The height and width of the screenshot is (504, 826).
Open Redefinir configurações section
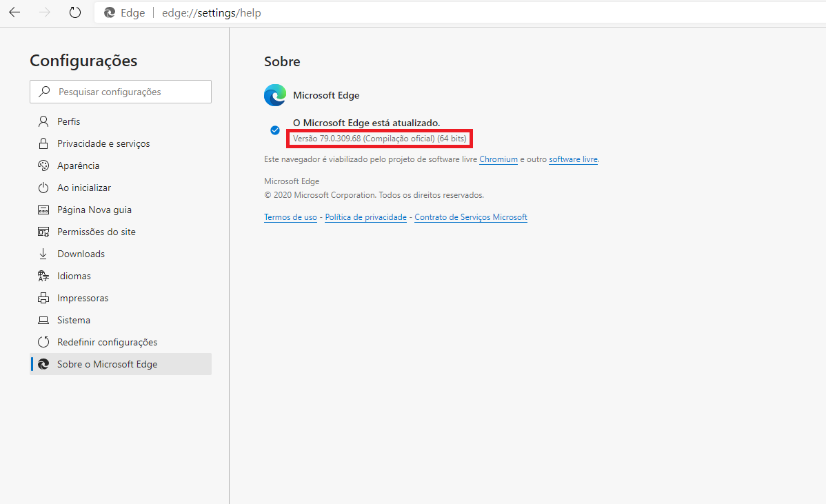(121, 343)
